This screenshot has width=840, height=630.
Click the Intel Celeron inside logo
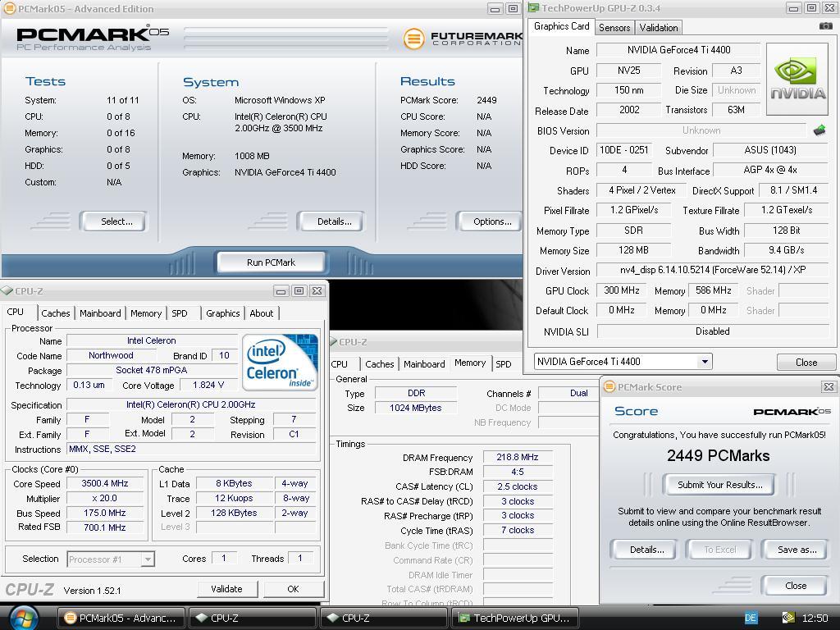click(281, 362)
